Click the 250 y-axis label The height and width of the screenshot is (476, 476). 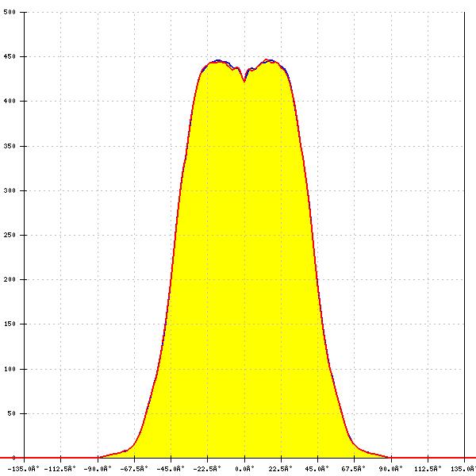[x=10, y=235]
